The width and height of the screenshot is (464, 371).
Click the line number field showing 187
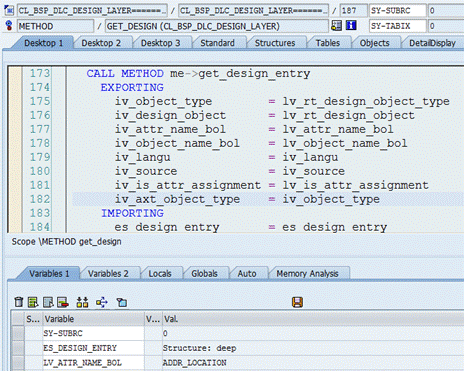pos(353,10)
